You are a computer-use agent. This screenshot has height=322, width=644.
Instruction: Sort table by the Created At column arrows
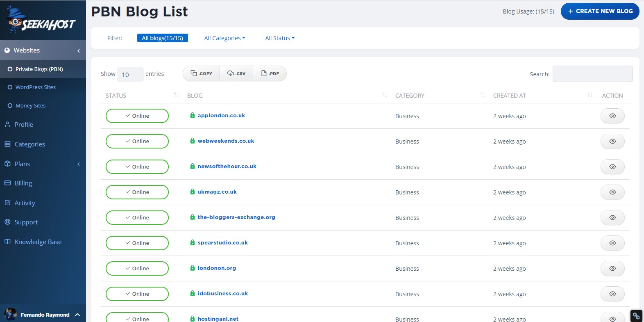tap(590, 95)
